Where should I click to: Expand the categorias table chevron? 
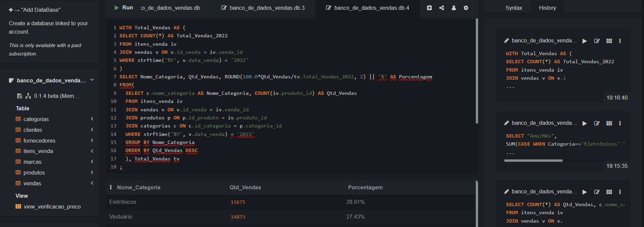pos(92,119)
